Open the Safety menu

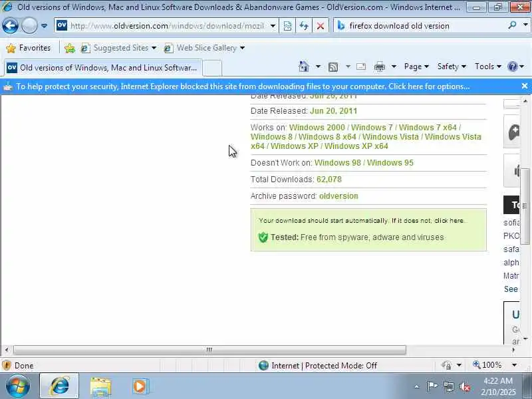coord(452,66)
